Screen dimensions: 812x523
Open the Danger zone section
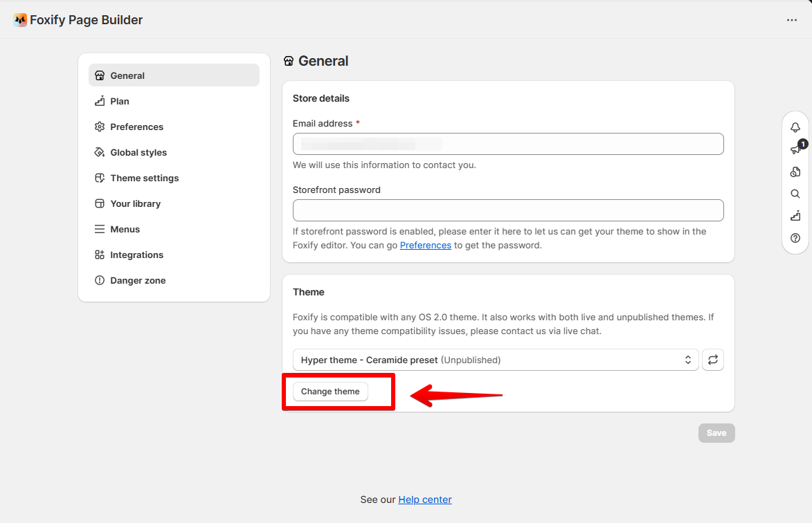point(174,280)
